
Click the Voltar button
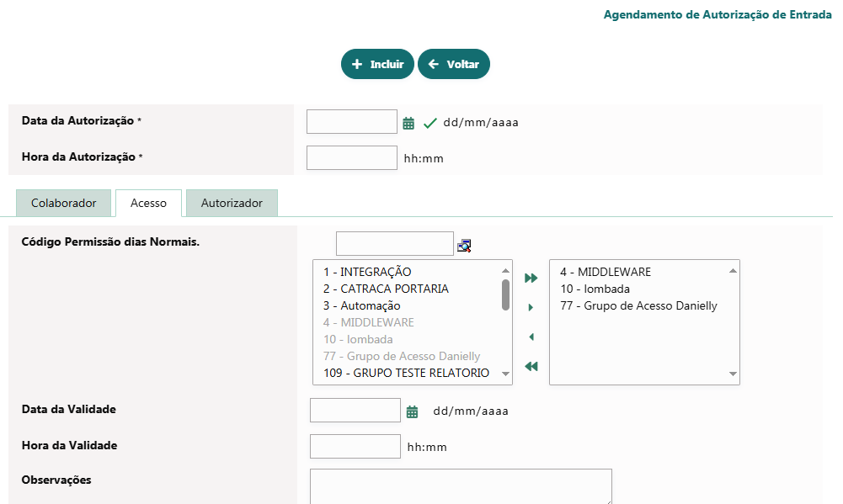click(x=454, y=64)
